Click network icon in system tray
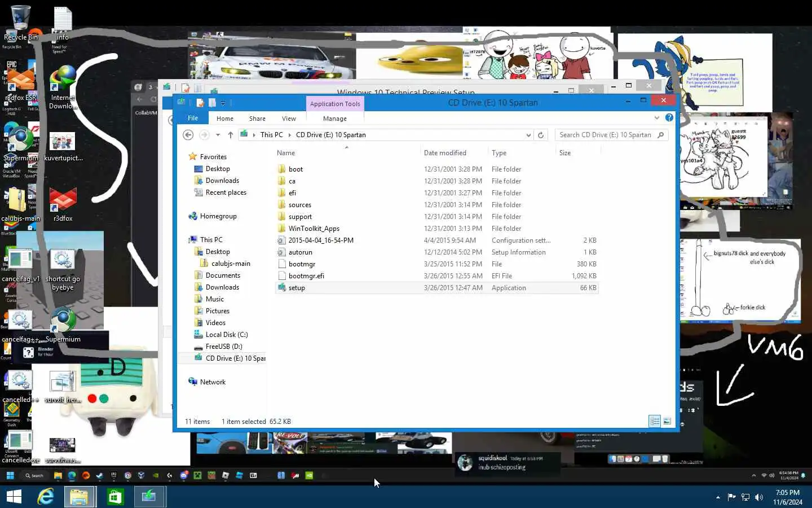The width and height of the screenshot is (812, 508). pos(745,497)
